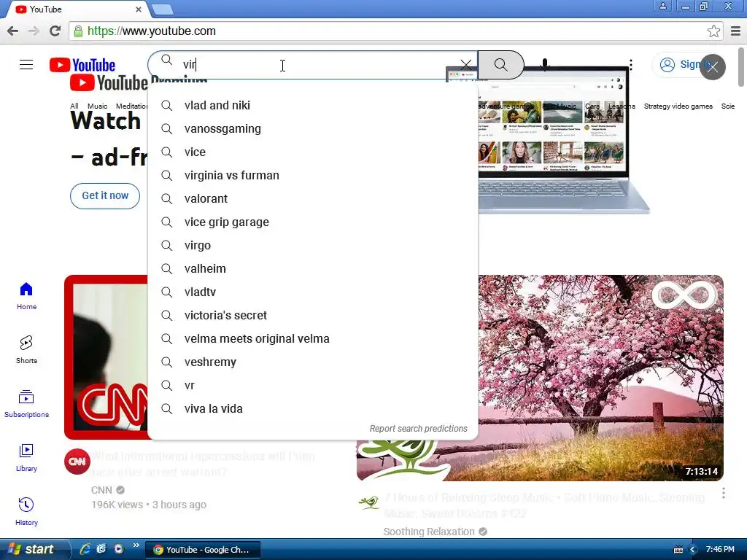747x560 pixels.
Task: Close the YouTube browser tab
Action: (138, 9)
